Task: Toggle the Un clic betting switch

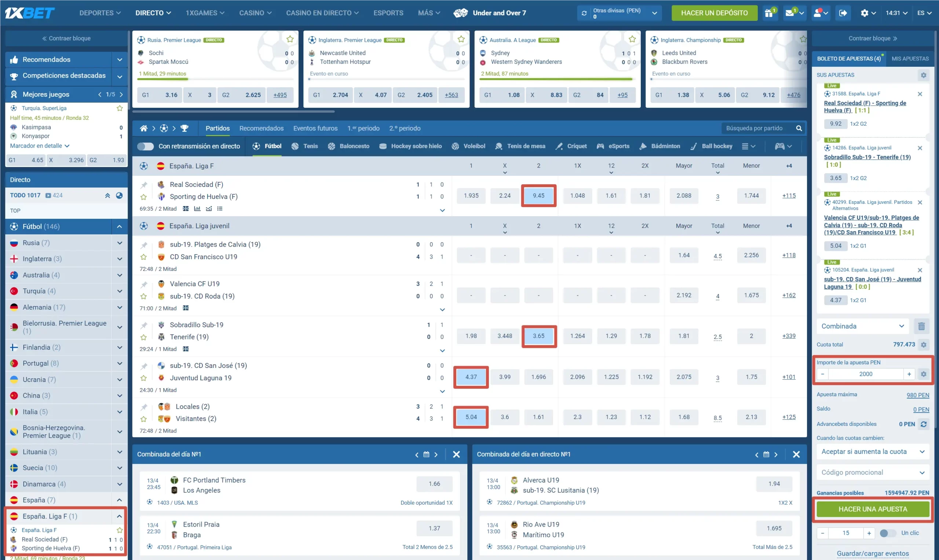Action: point(888,533)
